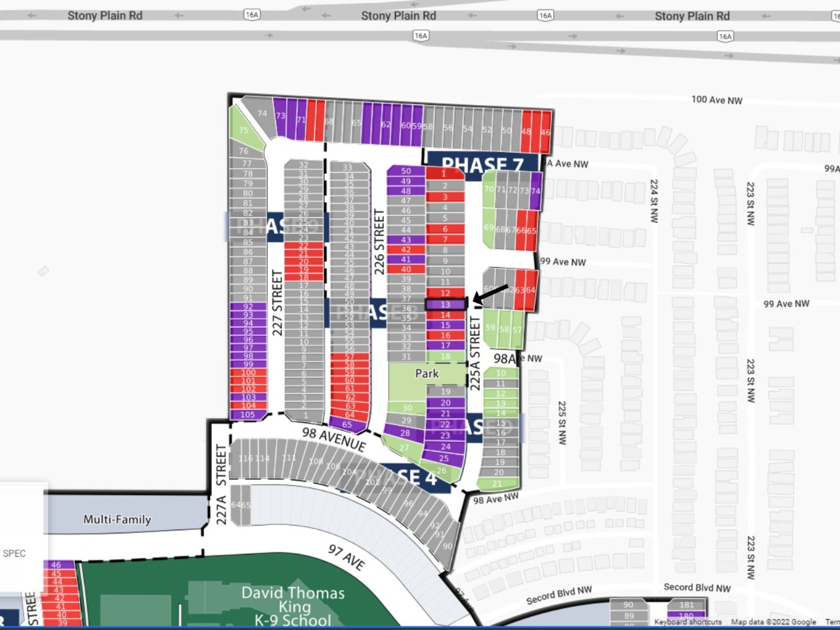Select purple lot 13 on 225A Street
Image resolution: width=840 pixels, height=630 pixels.
pyautogui.click(x=446, y=304)
